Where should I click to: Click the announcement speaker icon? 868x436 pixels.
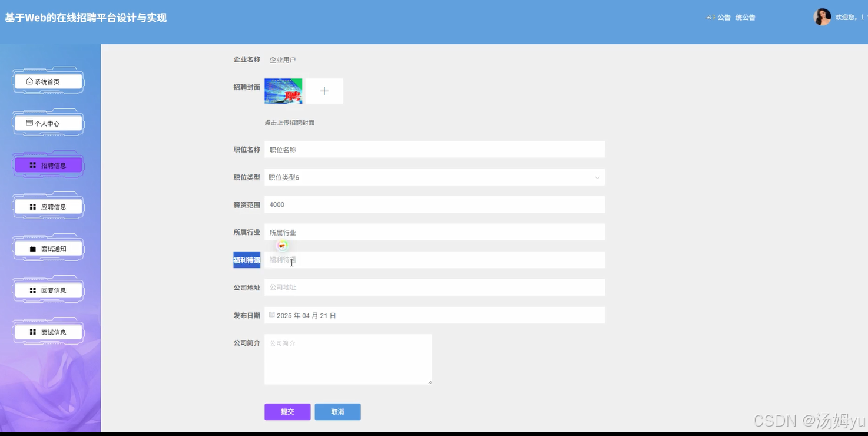[x=711, y=18]
